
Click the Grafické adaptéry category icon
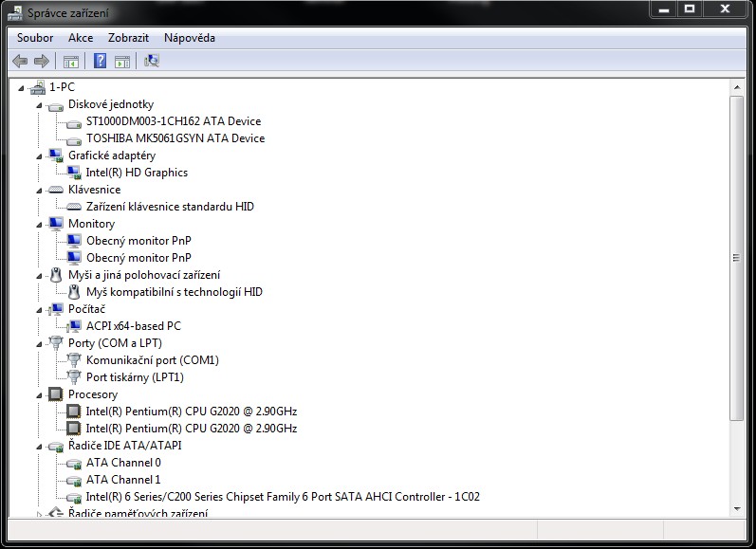56,156
